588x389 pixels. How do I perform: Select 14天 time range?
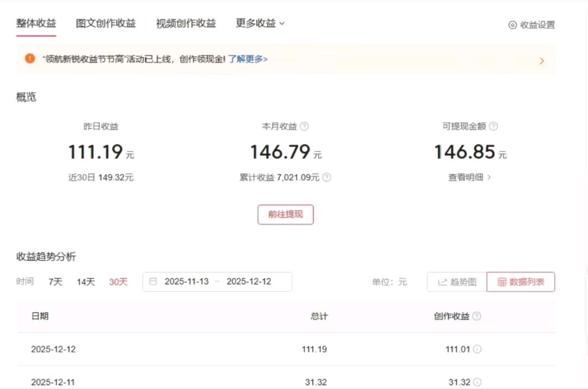click(x=86, y=282)
